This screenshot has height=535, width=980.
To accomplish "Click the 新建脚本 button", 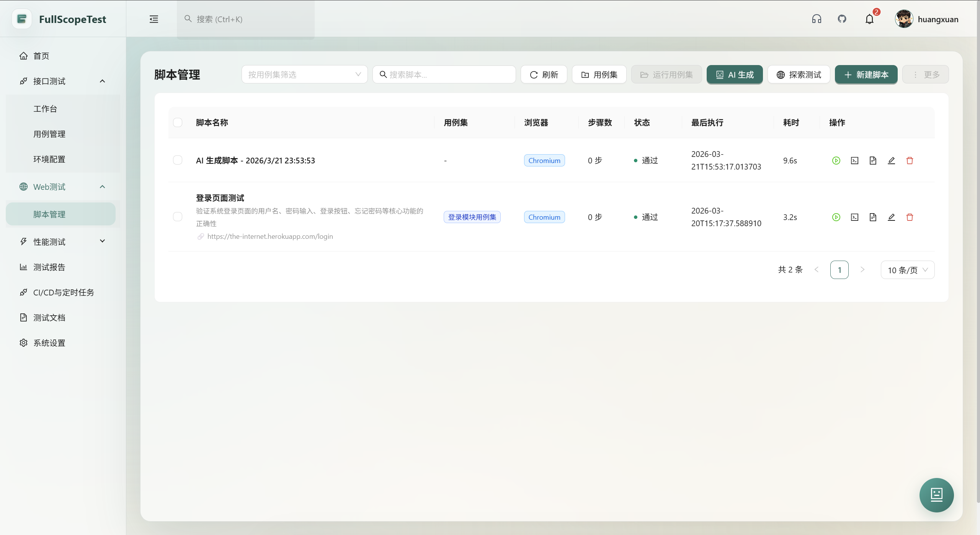I will point(866,74).
